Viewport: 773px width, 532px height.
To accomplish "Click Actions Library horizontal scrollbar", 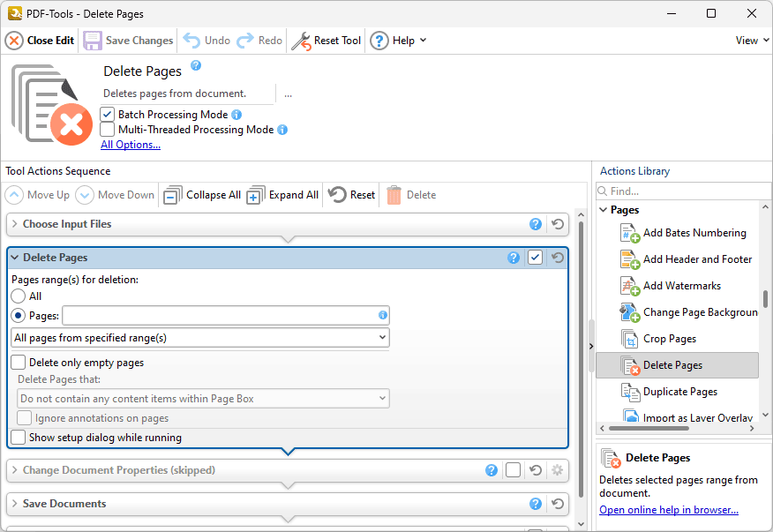I will pos(649,429).
